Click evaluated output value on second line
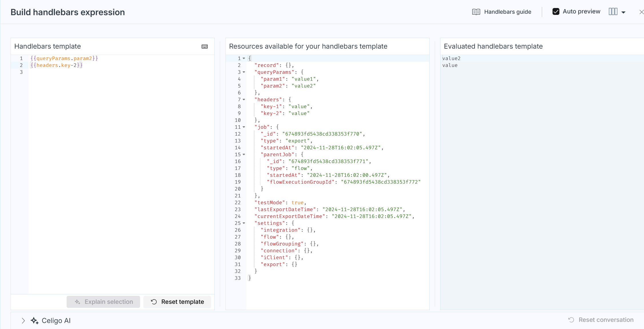This screenshot has height=329, width=644. coord(450,65)
